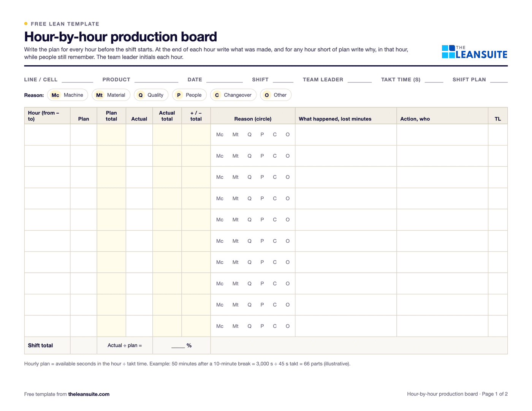This screenshot has height=411, width=532.
Task: Click the "Hour (from – to)" column header
Action: coord(47,116)
